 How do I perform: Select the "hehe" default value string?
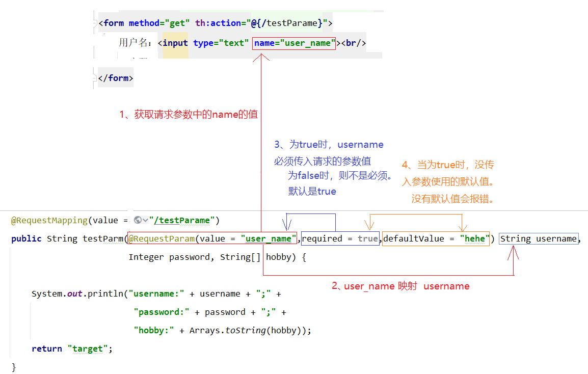tap(475, 239)
